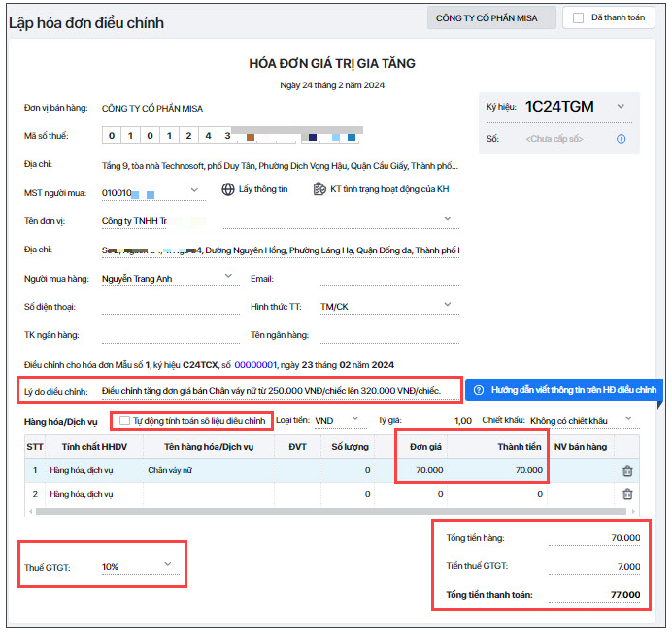Screen dimensions: 672x634
Task: Click the Số điện thoại input field
Action: [171, 307]
